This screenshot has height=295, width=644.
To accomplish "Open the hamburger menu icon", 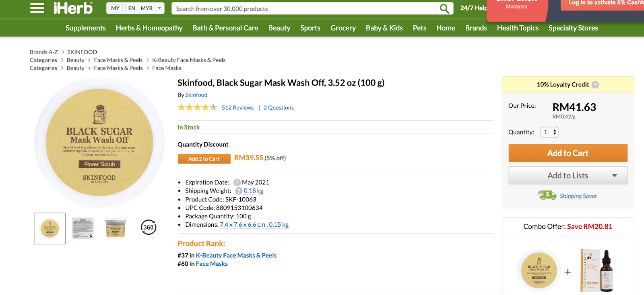I will [37, 8].
